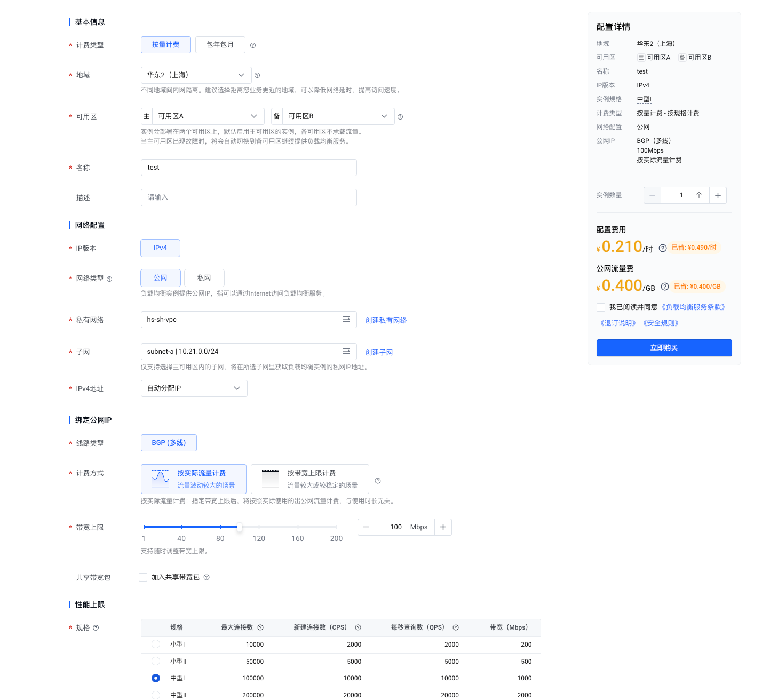
Task: Click plus icon to increase 实例数量
Action: click(718, 195)
